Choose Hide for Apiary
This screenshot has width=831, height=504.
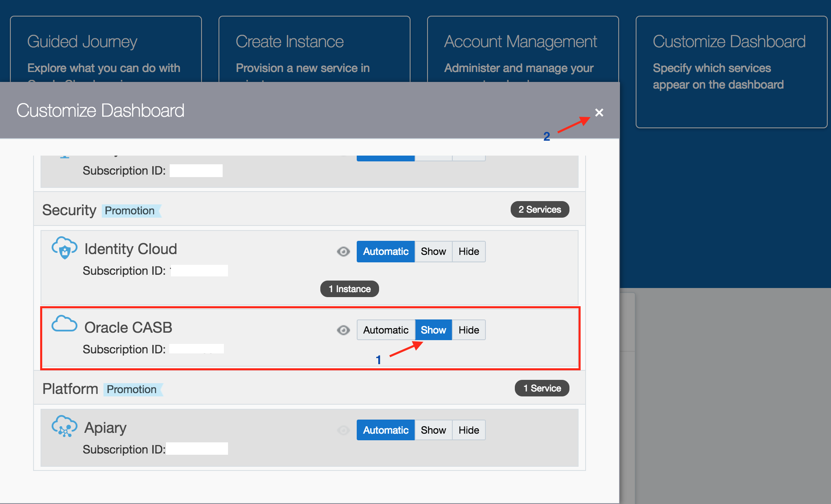tap(469, 430)
